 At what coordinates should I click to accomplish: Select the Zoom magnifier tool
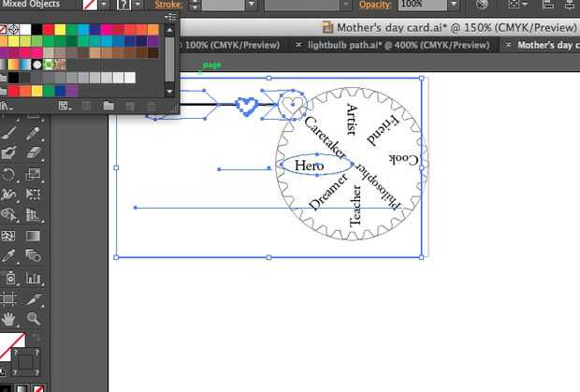tap(33, 318)
